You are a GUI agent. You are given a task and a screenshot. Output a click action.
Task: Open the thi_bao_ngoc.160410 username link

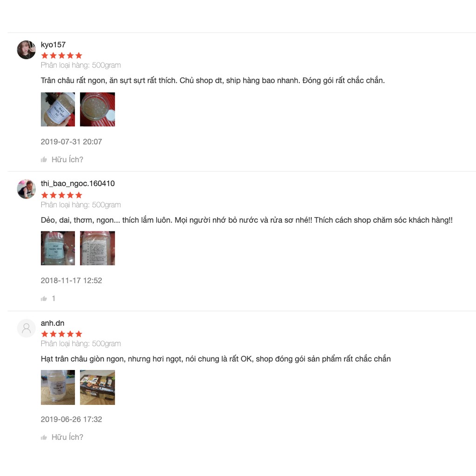(x=78, y=183)
